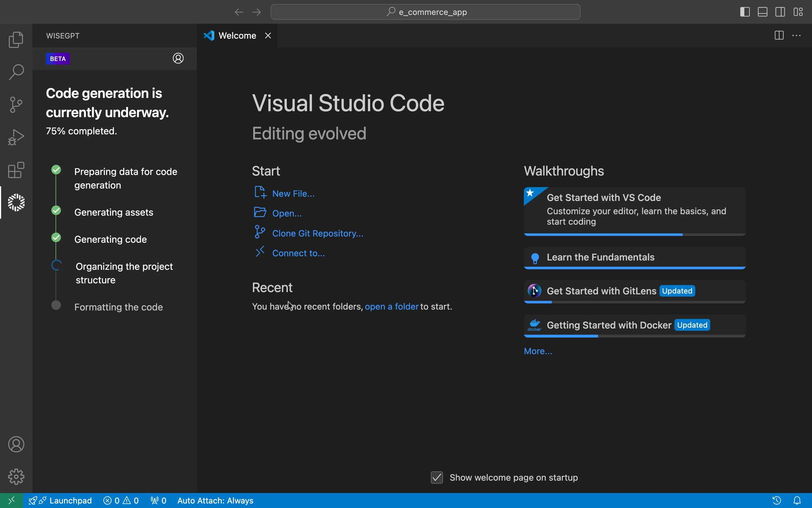This screenshot has width=812, height=508.
Task: Open Get Started with VS Code walkthrough
Action: [634, 211]
